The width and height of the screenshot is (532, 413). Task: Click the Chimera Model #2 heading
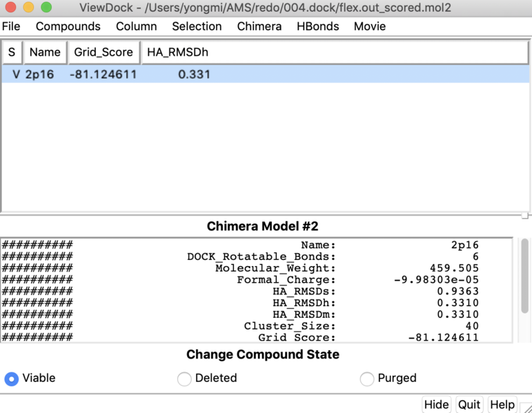click(x=263, y=226)
